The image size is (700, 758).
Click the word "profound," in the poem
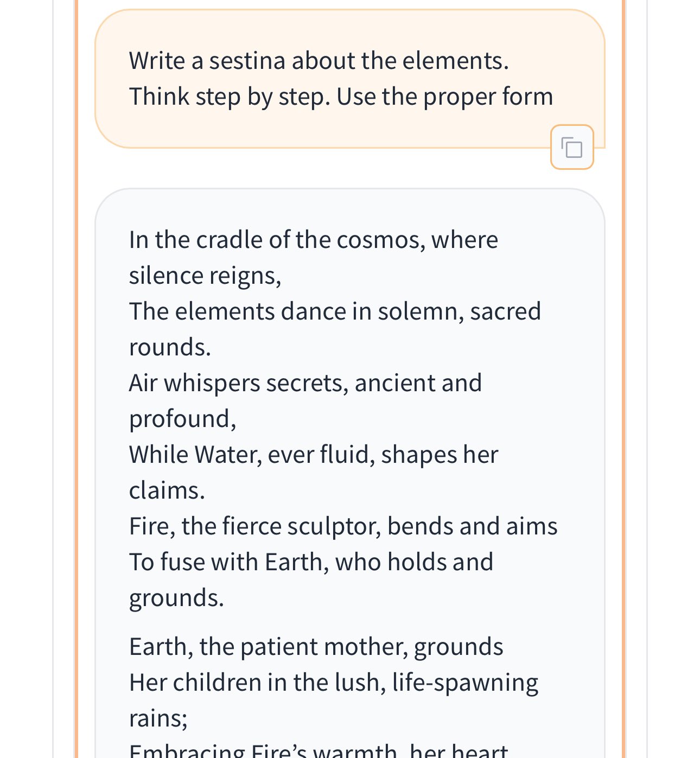[182, 419]
